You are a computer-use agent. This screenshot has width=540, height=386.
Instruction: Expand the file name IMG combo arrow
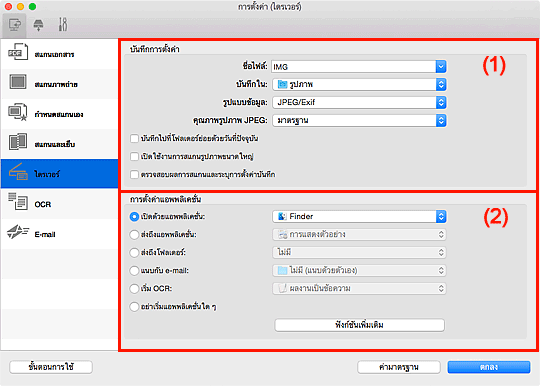(441, 66)
